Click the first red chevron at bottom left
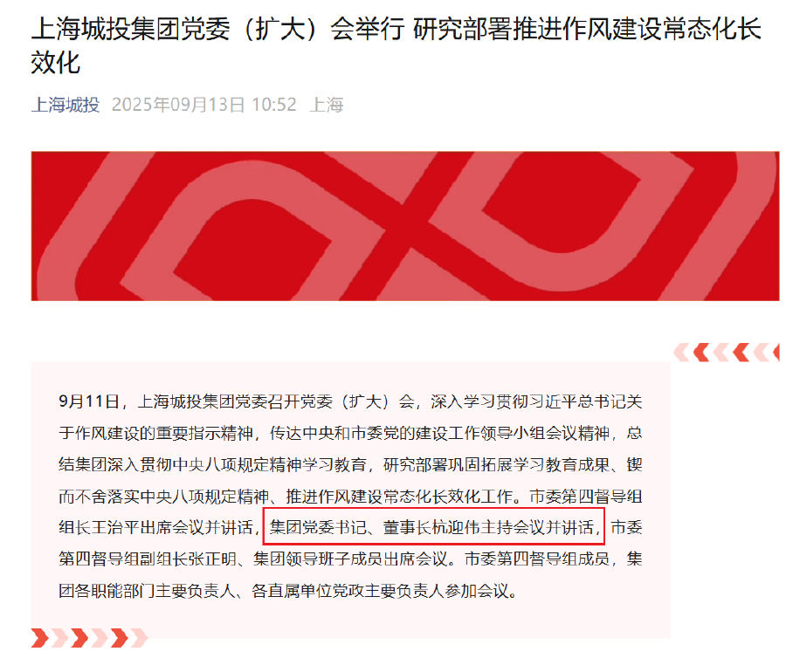786x672 pixels. (x=40, y=638)
